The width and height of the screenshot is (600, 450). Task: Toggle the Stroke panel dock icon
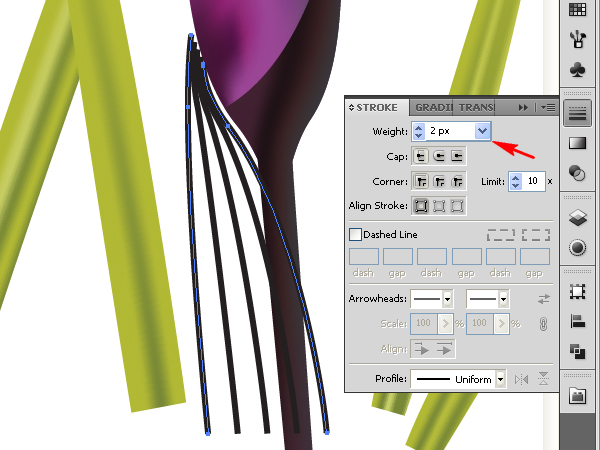point(577,114)
